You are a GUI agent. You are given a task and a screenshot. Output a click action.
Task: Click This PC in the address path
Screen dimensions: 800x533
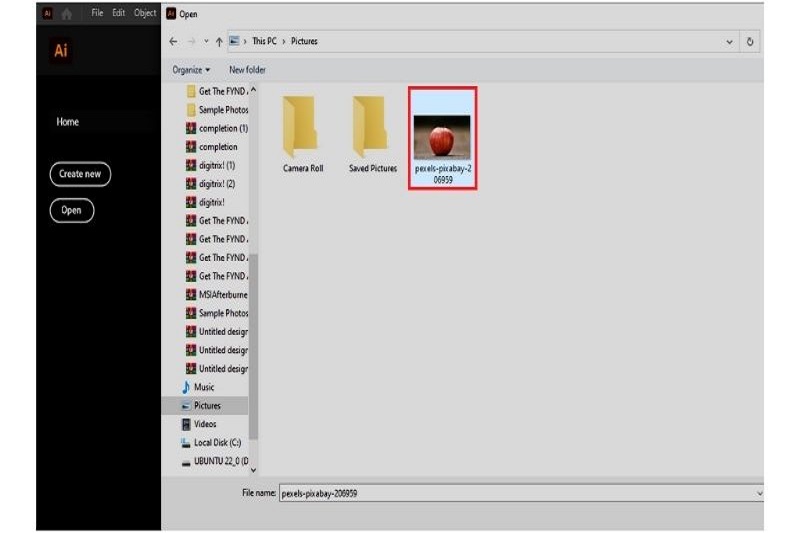[264, 41]
